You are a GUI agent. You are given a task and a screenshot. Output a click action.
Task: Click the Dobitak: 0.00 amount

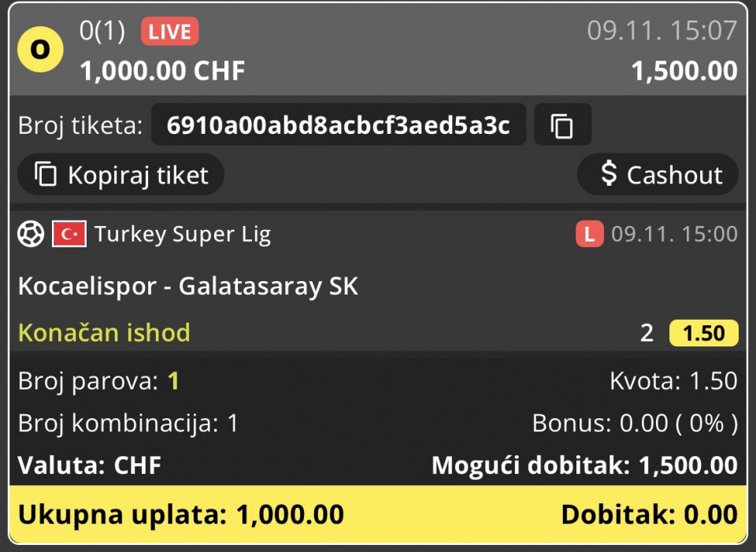point(650,514)
